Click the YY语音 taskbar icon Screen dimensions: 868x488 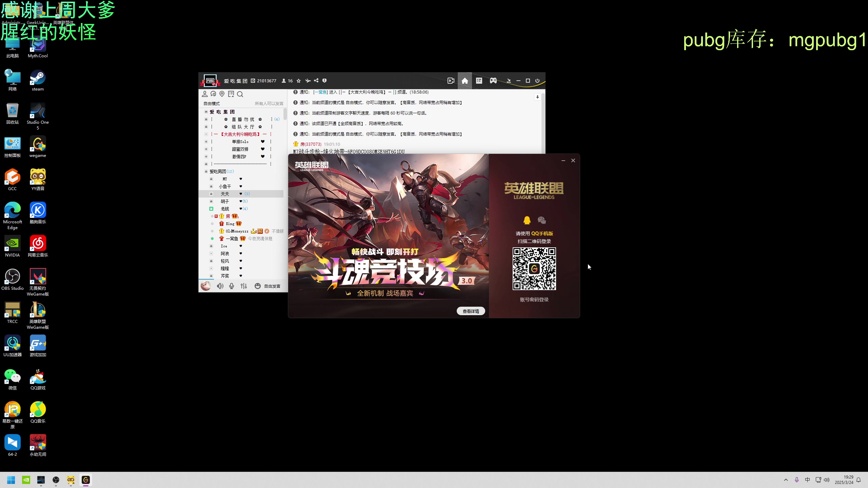coord(71,480)
